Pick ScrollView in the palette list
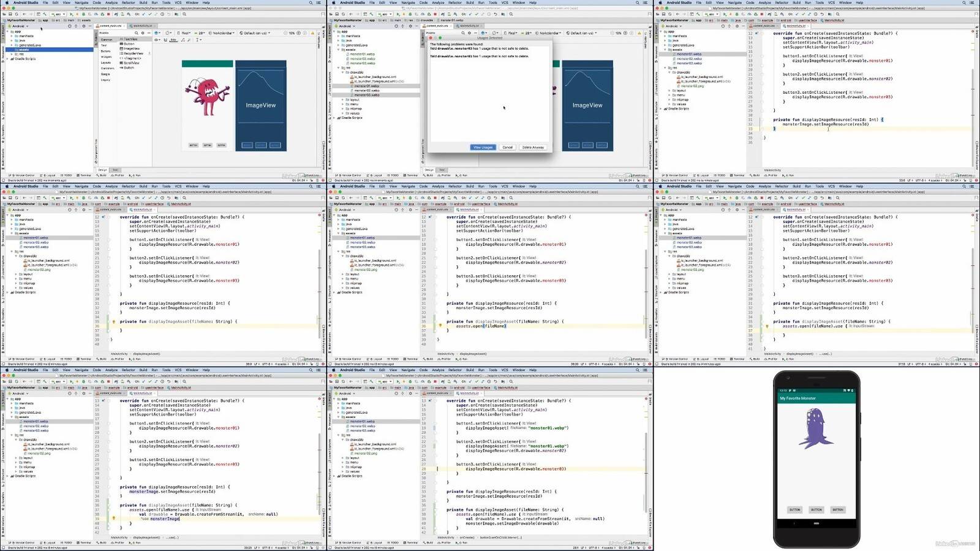 (x=132, y=63)
